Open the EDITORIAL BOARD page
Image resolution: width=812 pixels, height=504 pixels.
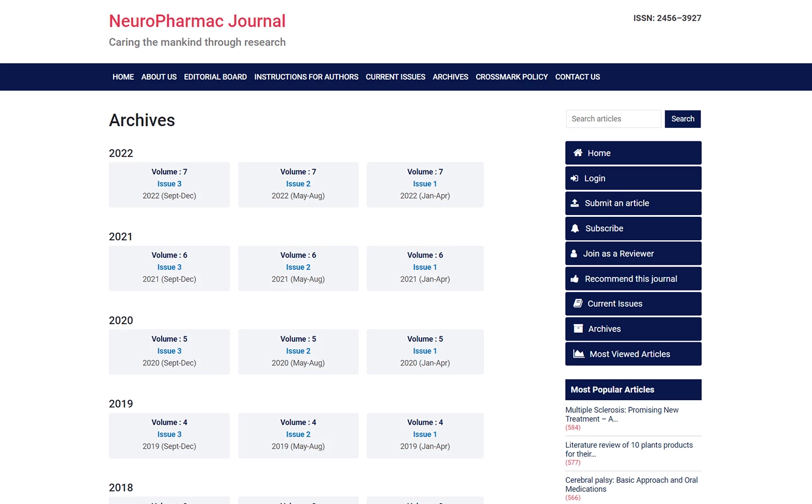pyautogui.click(x=215, y=77)
